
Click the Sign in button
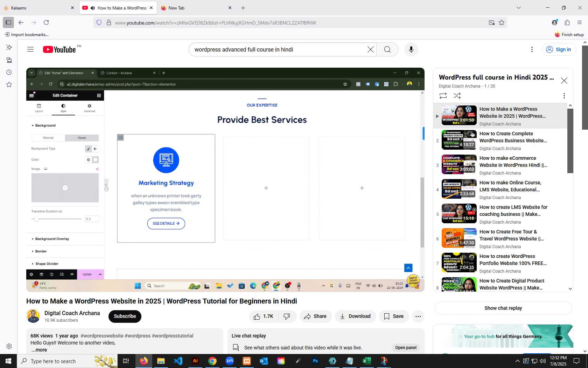pyautogui.click(x=559, y=49)
